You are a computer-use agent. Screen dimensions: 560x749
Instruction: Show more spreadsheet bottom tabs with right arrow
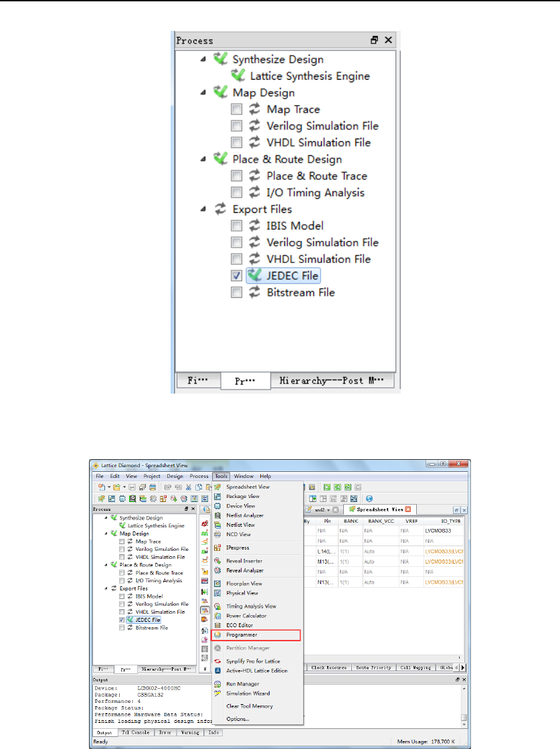point(462,667)
